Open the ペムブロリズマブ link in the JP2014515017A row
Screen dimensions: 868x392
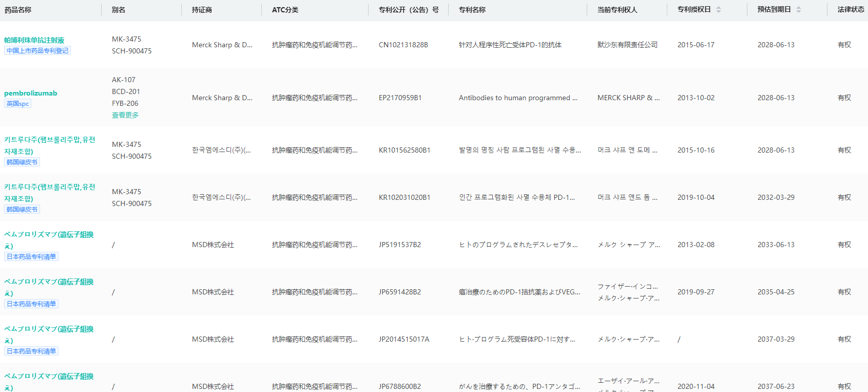pos(49,334)
